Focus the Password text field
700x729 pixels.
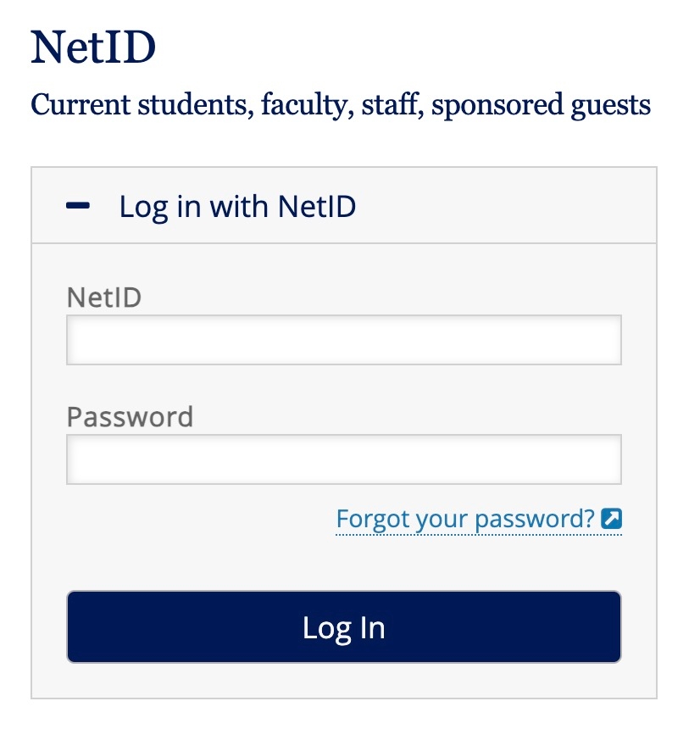coord(343,459)
